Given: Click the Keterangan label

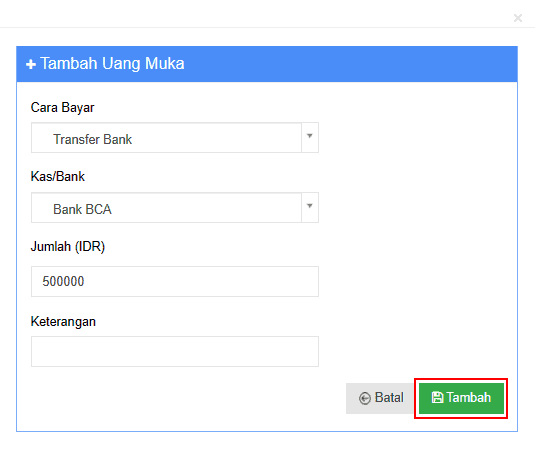Looking at the screenshot, I should click(x=63, y=322).
